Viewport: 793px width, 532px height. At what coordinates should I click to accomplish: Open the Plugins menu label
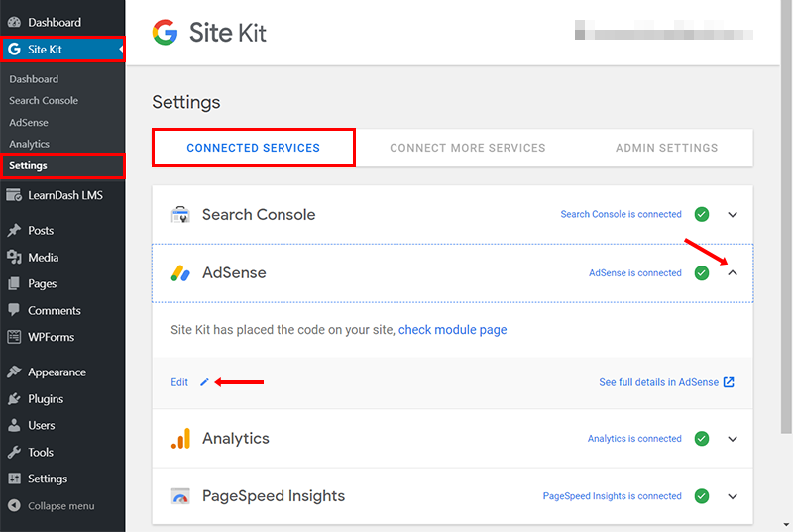46,399
